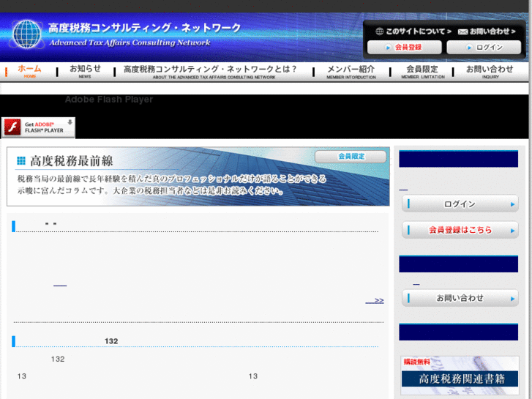Screen dimensions: 532x399
Task: Click the 会員登録はこちら sidebar button
Action: pyautogui.click(x=460, y=230)
